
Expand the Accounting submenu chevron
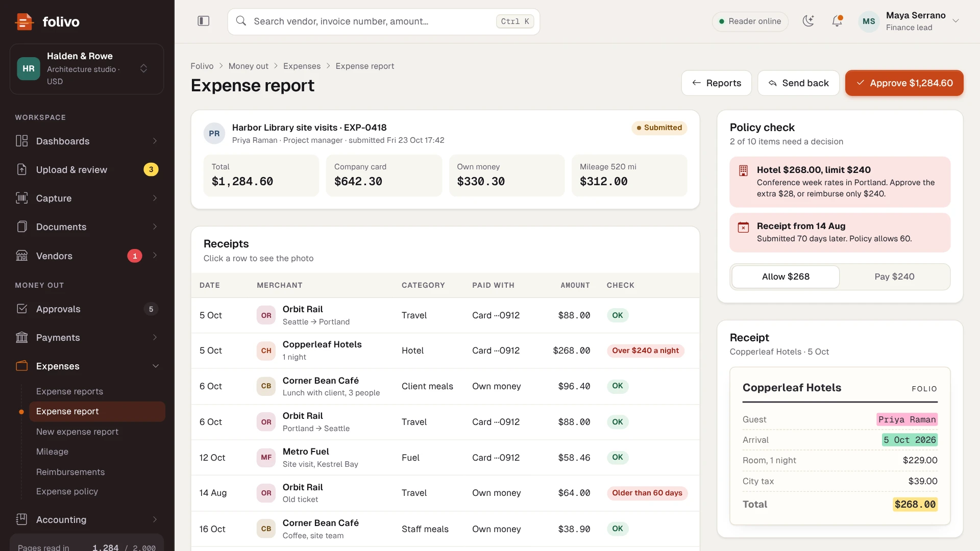[x=155, y=519]
